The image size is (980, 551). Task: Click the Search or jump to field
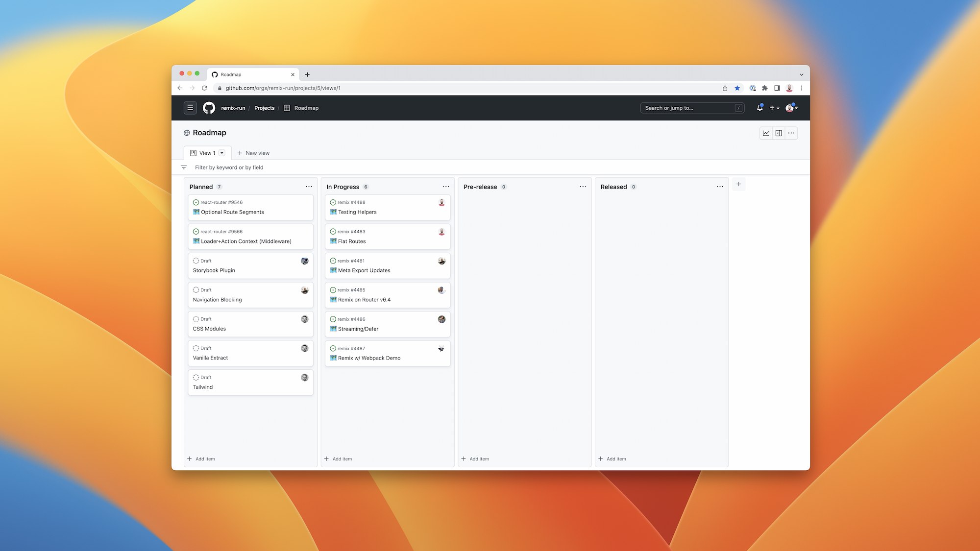point(692,108)
